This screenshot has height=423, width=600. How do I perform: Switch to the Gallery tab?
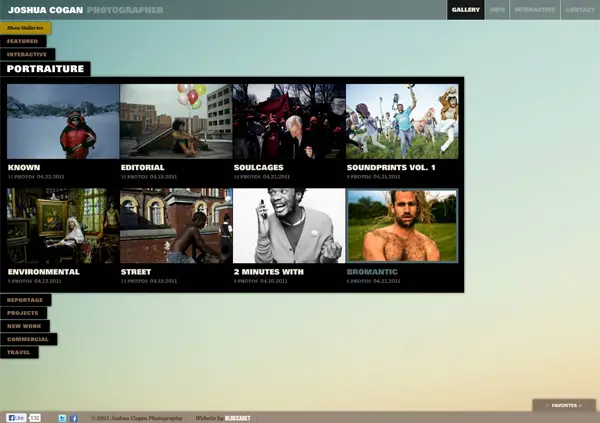(465, 10)
